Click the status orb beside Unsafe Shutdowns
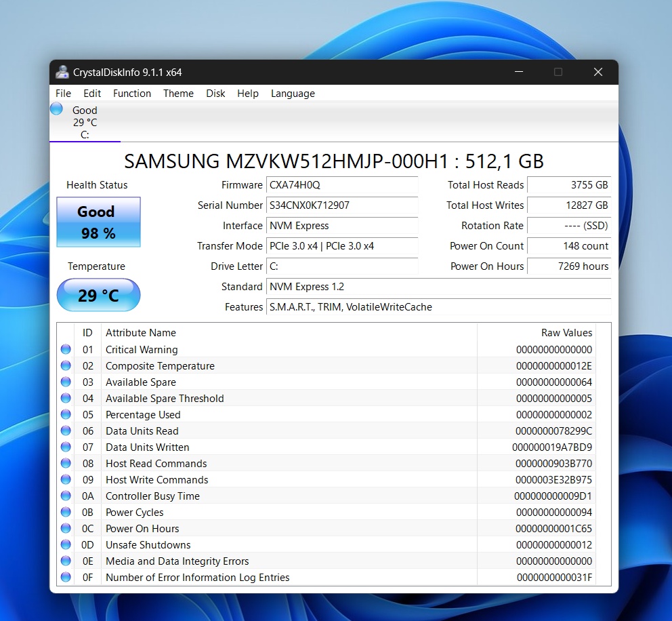 [66, 545]
